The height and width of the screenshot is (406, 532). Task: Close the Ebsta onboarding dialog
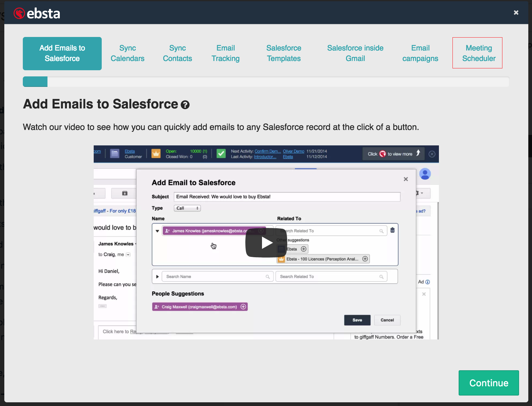516,13
